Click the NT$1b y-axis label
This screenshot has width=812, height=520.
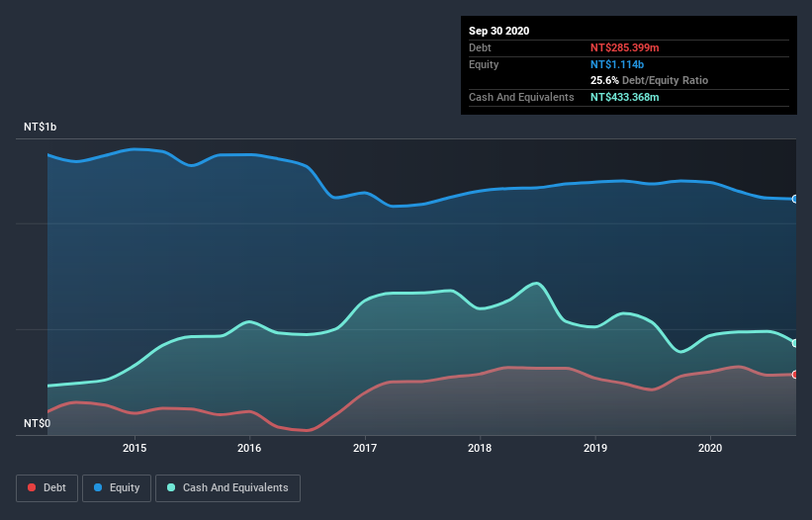[40, 127]
